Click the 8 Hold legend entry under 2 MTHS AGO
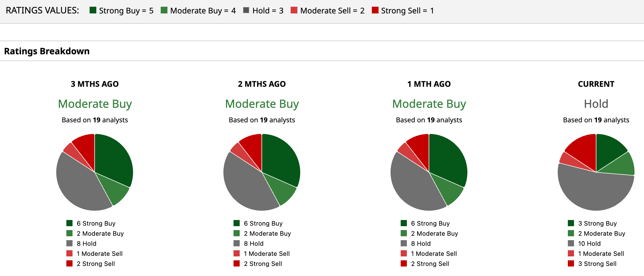Viewport: 644px width, 276px height. tap(253, 244)
